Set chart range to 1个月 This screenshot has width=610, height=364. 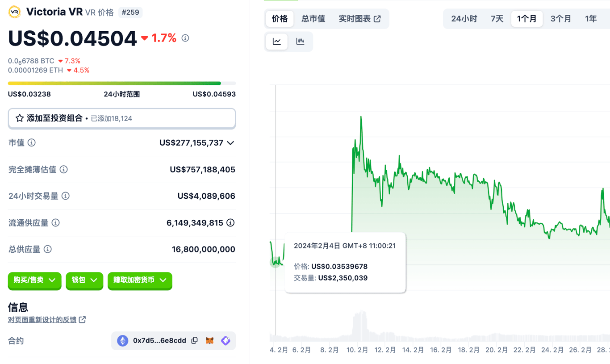pos(527,19)
